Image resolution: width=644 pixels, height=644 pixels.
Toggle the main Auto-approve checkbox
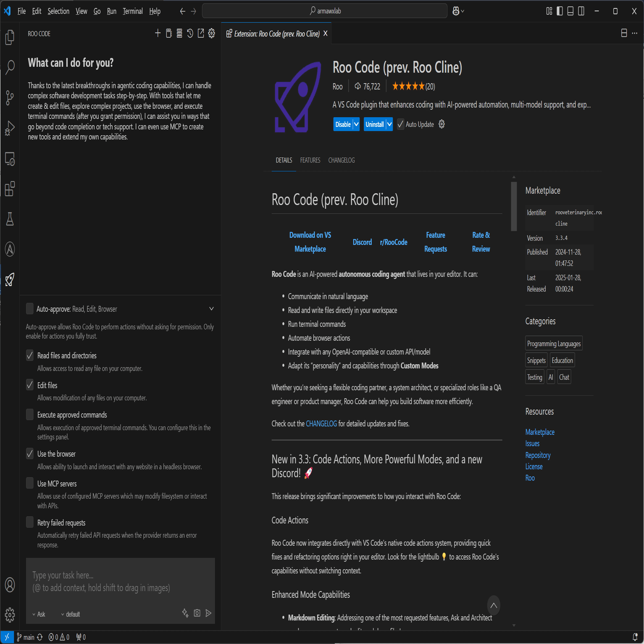click(30, 309)
